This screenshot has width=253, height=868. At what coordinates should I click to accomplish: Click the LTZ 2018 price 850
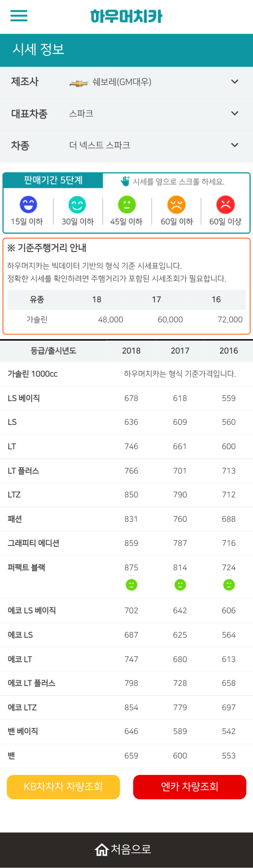131,495
